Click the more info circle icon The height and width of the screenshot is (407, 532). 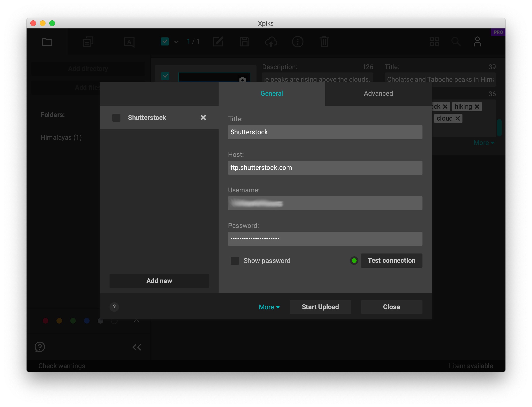pos(298,42)
